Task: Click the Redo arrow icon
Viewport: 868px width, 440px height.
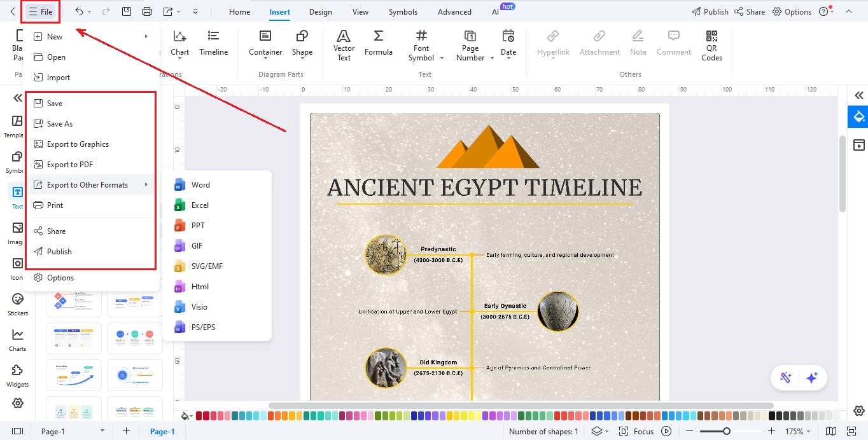Action: (106, 11)
